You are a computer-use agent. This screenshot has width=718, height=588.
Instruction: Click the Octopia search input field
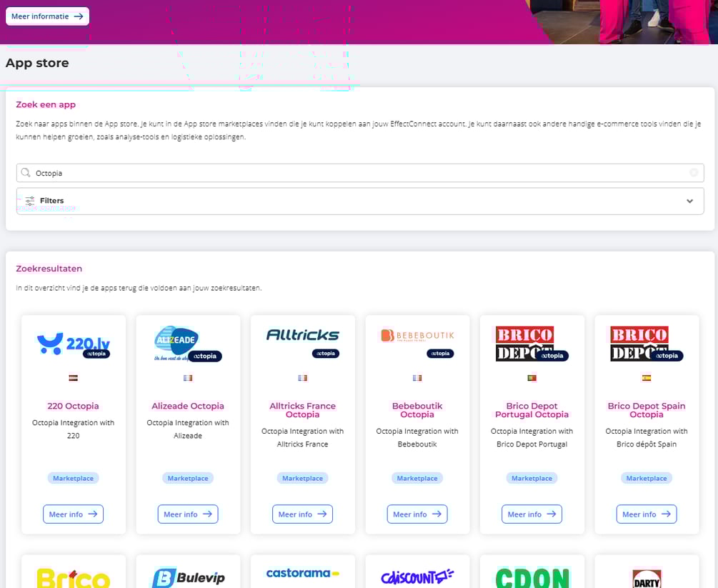(357, 173)
